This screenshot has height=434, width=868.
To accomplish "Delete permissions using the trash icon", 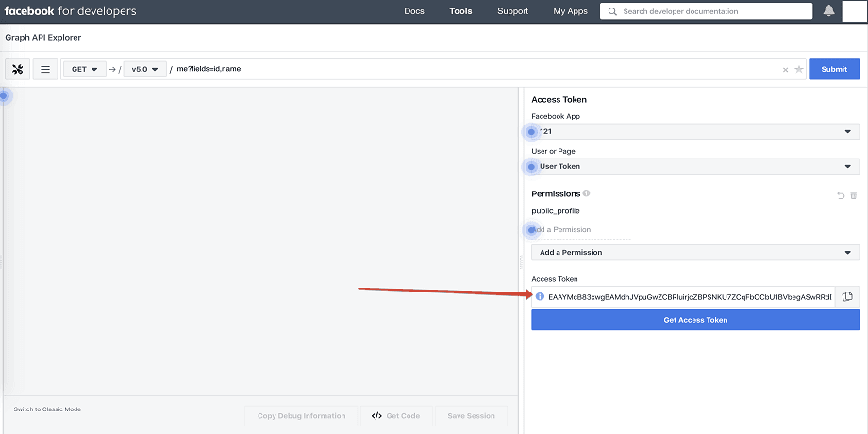I will tap(854, 195).
